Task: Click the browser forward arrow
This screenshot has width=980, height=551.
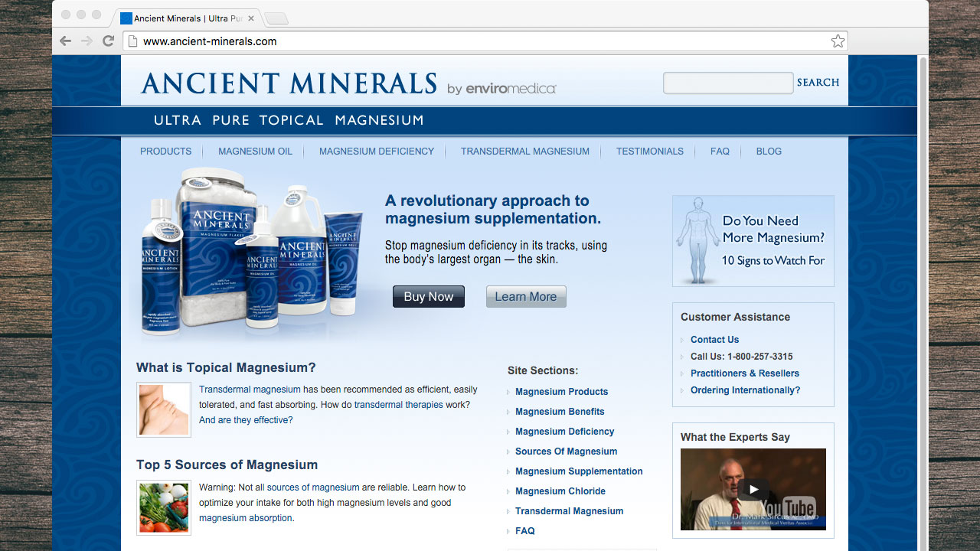Action: coord(87,41)
